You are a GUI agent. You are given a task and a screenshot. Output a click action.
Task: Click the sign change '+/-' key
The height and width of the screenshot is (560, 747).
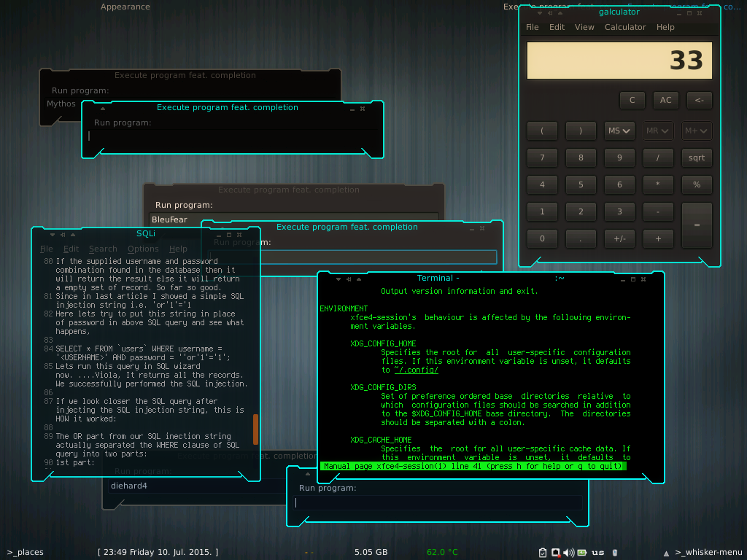pyautogui.click(x=619, y=238)
